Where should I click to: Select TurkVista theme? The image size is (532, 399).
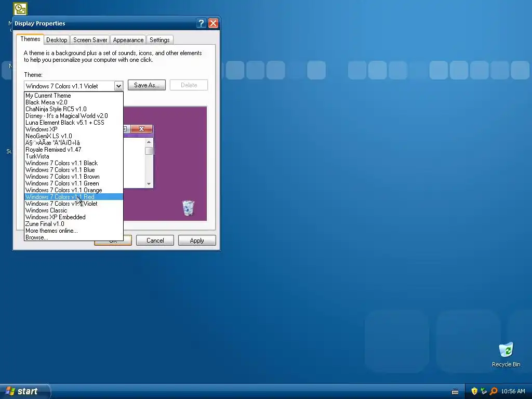tap(74, 156)
